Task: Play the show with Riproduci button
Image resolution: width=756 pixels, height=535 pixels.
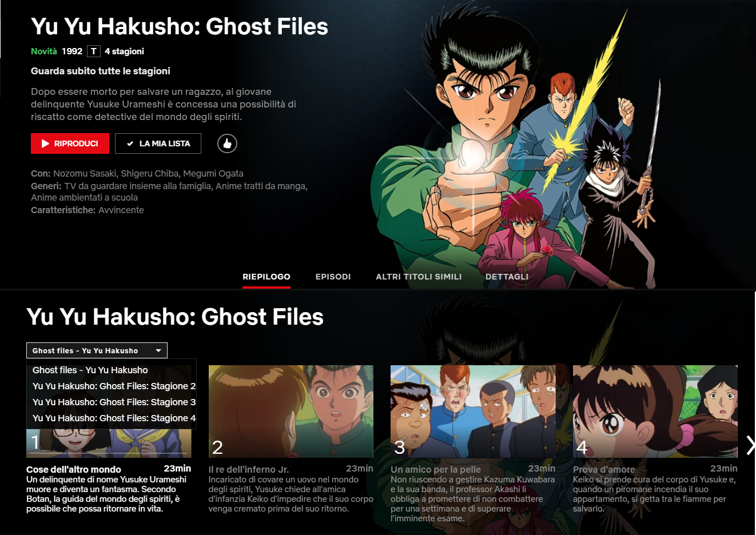Action: pos(70,143)
